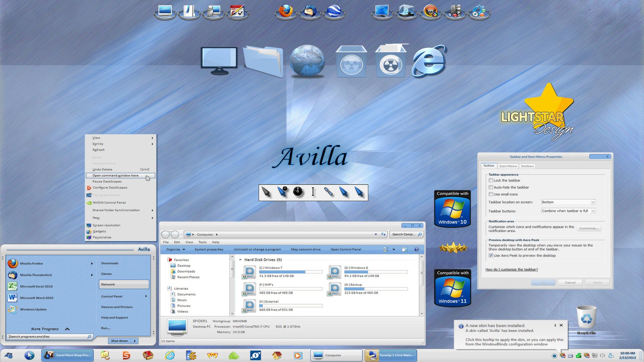Open Google Earth icon in the top dock
Screen dimensions: 644x362
tap(334, 11)
